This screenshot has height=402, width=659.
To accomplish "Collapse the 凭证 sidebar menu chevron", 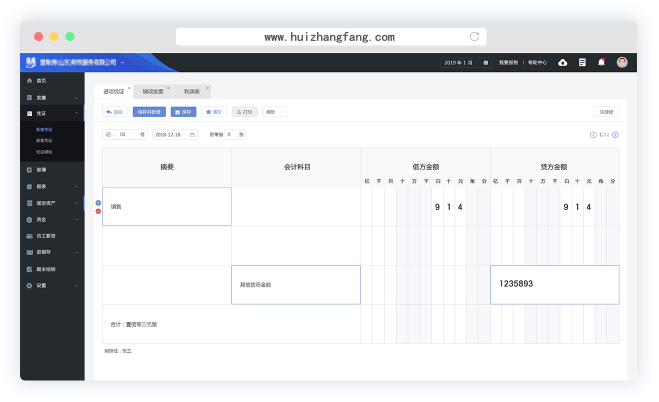I will (x=76, y=113).
